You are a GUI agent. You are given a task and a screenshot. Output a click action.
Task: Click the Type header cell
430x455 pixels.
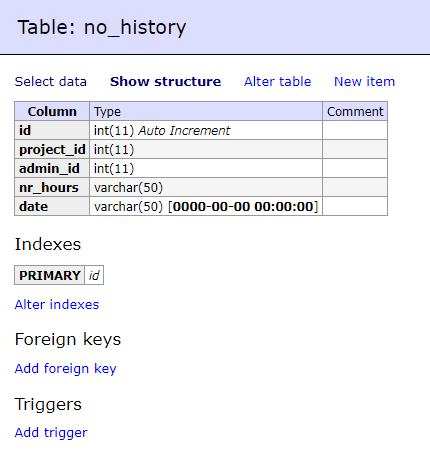click(206, 111)
